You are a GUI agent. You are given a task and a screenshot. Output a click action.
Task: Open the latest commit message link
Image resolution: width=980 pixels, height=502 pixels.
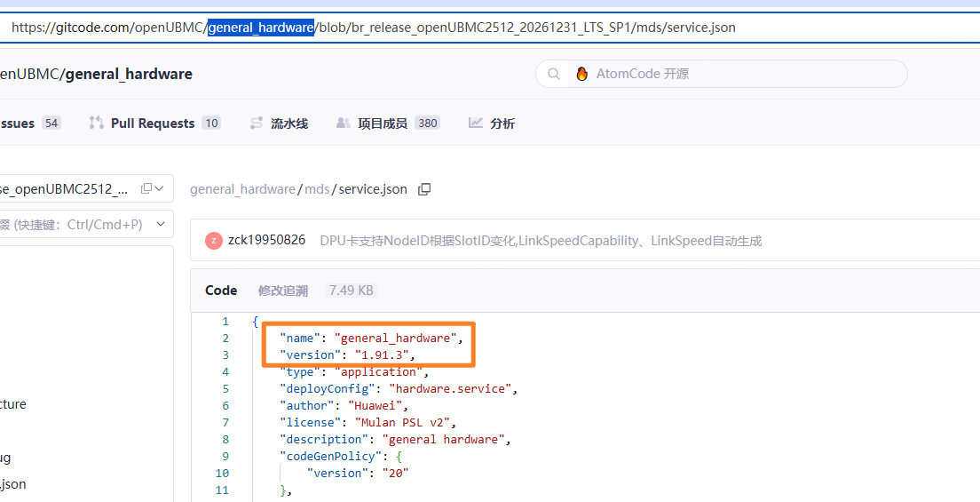pyautogui.click(x=540, y=241)
